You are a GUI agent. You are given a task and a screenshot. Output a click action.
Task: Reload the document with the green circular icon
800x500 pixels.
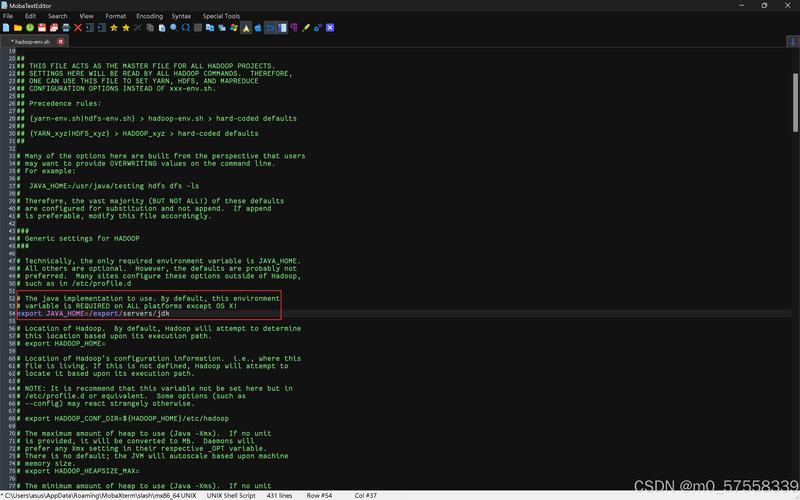point(30,28)
